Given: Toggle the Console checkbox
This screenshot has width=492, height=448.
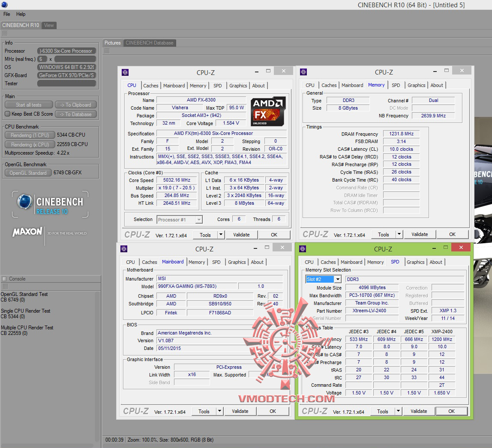Looking at the screenshot, I should point(4,279).
